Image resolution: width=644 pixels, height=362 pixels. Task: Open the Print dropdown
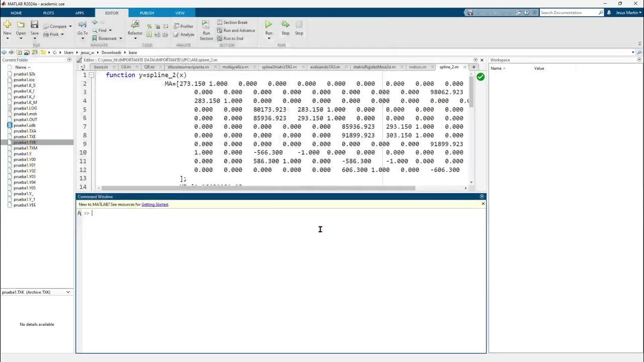[x=62, y=35]
